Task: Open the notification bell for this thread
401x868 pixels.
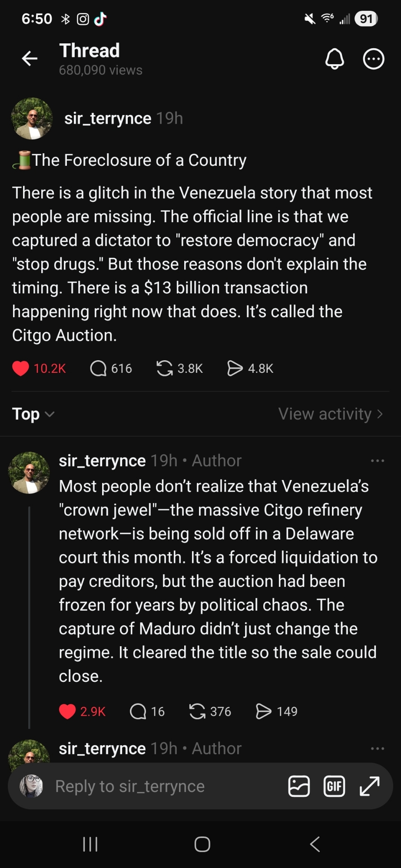Action: [335, 59]
